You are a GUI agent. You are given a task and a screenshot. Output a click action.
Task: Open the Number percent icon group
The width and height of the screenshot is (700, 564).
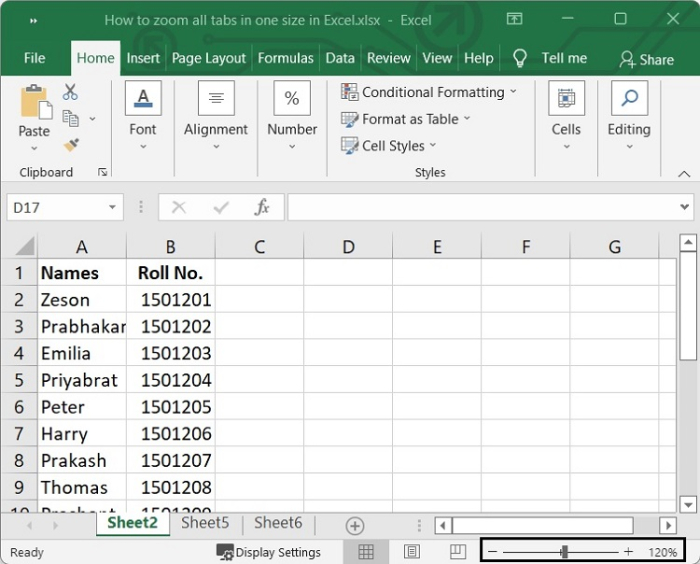(x=292, y=98)
